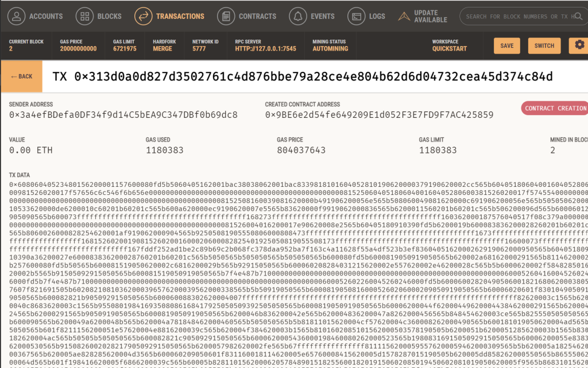The image size is (588, 368).
Task: Open the Logs icon
Action: pos(357,16)
